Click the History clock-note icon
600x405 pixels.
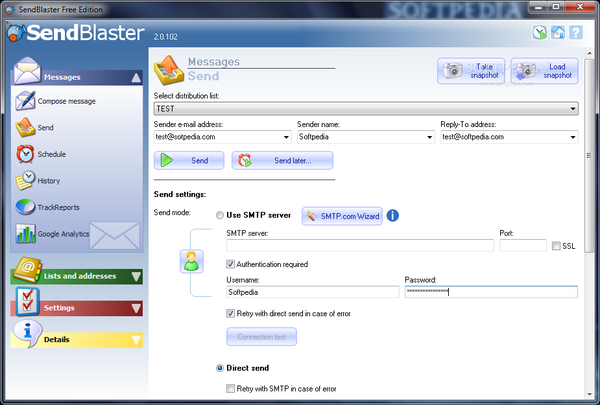click(x=25, y=180)
